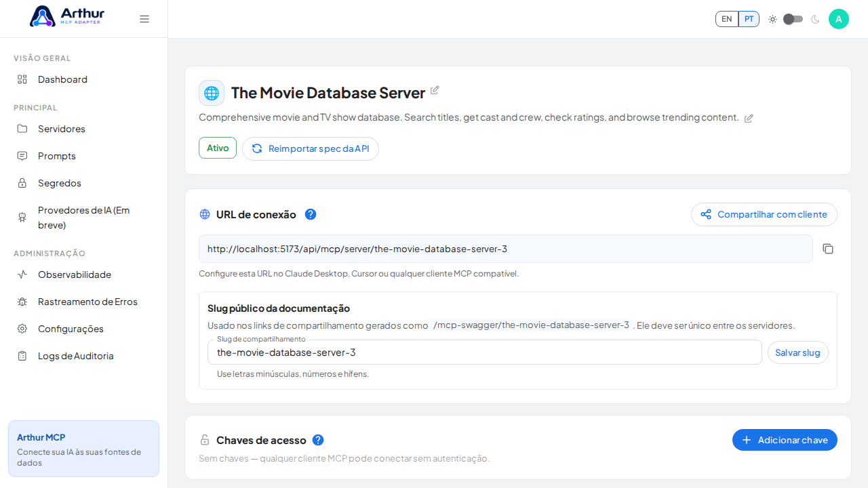Click the Ativo status badge
The image size is (868, 488).
point(218,148)
